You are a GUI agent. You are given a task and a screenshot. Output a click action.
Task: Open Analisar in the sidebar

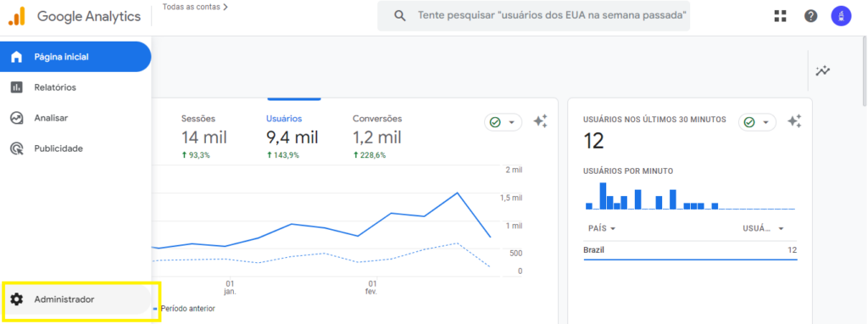(x=75, y=118)
